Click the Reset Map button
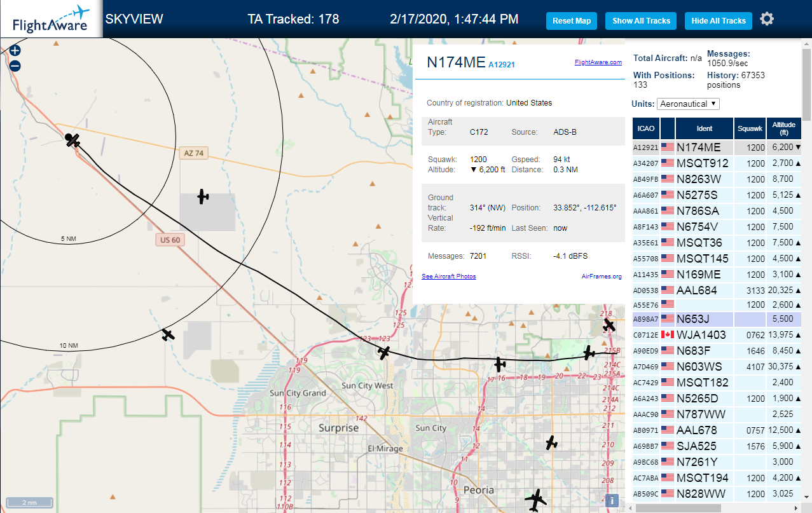Screen dimensions: 812x513 pos(572,20)
